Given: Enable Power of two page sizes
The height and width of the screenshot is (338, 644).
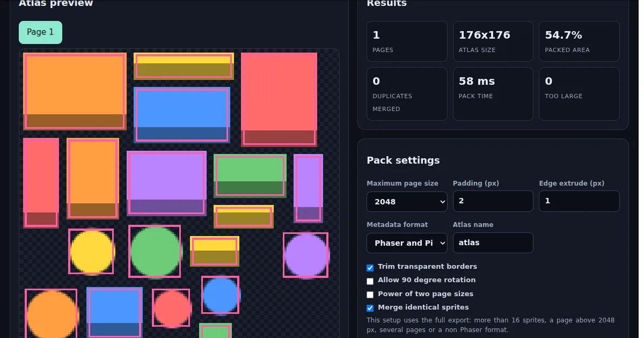Looking at the screenshot, I should 370,295.
